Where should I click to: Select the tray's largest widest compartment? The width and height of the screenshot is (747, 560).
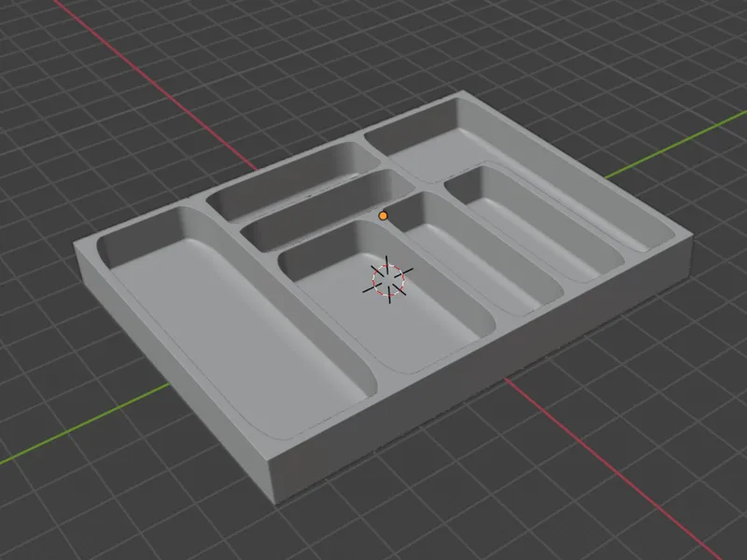[x=237, y=323]
